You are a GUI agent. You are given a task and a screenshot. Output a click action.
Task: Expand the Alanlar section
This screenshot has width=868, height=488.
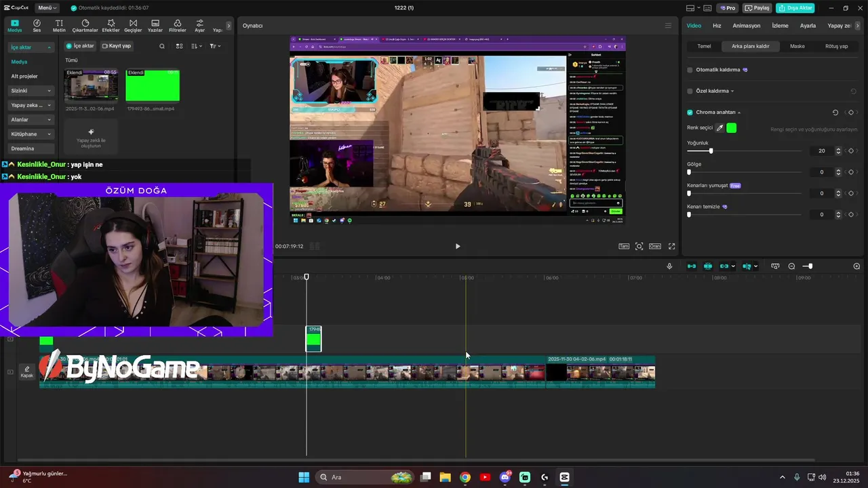[50, 119]
